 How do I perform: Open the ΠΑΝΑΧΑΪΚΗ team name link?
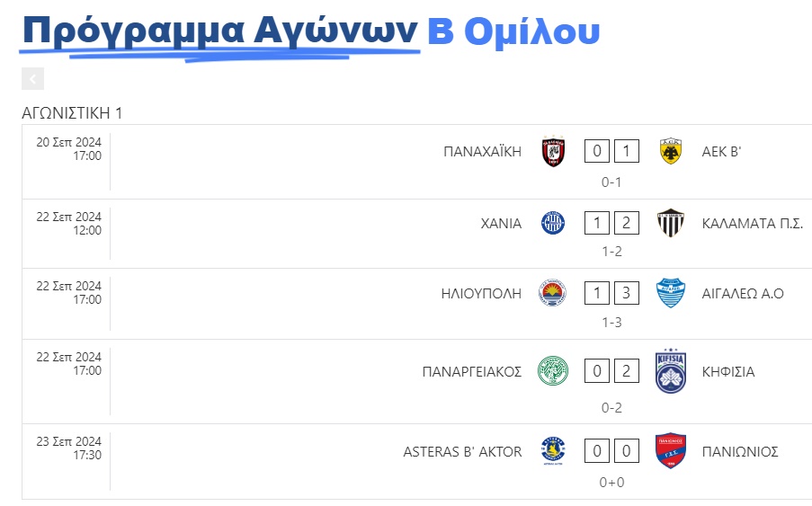pos(482,152)
